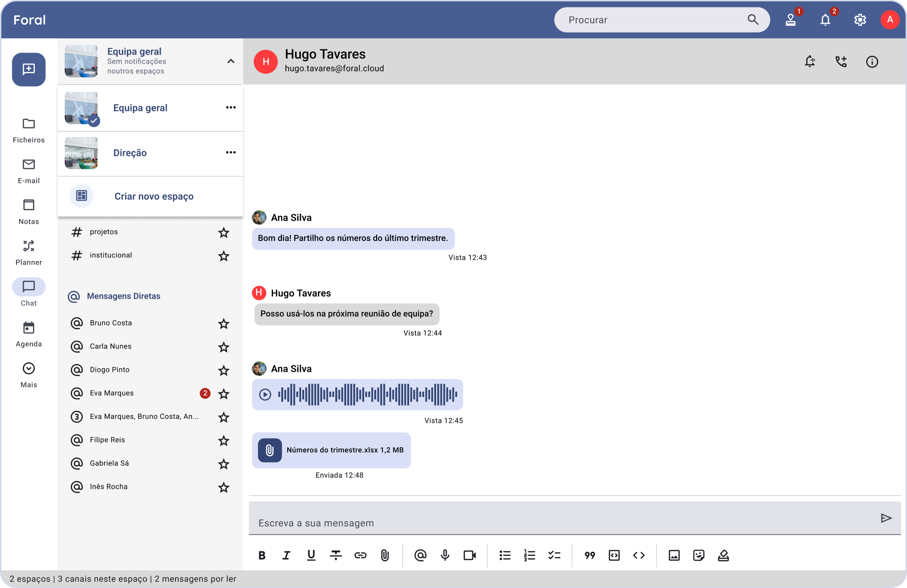Screen dimensions: 907x588
Task: Insert an image into the message
Action: coord(674,555)
